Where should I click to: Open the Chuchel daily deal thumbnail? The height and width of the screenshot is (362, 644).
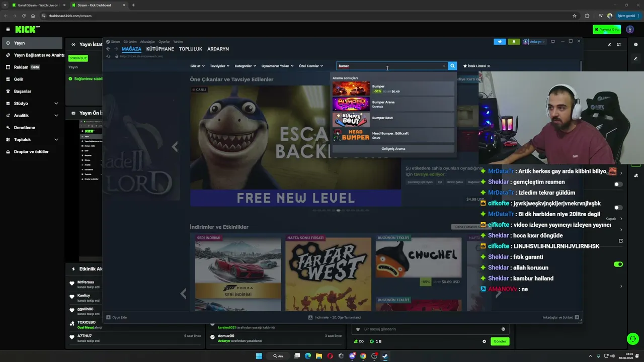418,257
